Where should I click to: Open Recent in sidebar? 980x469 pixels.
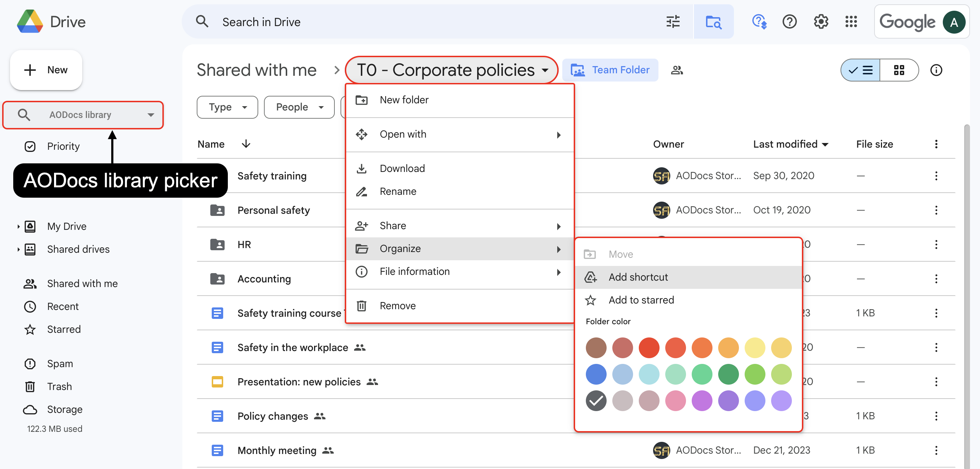63,307
